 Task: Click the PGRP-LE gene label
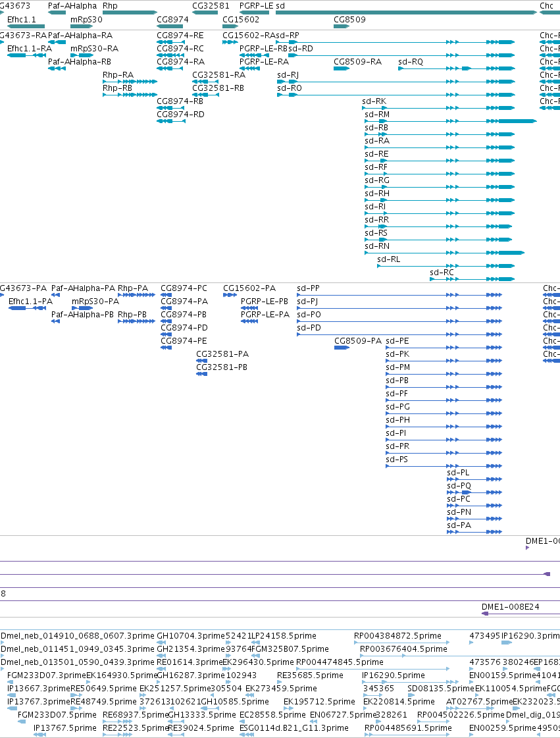pos(256,6)
